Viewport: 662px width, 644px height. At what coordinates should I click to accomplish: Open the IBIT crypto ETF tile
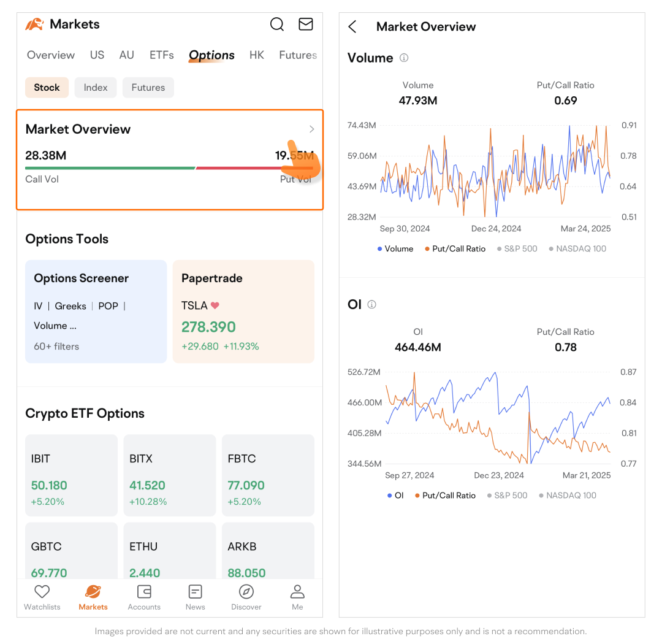[71, 475]
